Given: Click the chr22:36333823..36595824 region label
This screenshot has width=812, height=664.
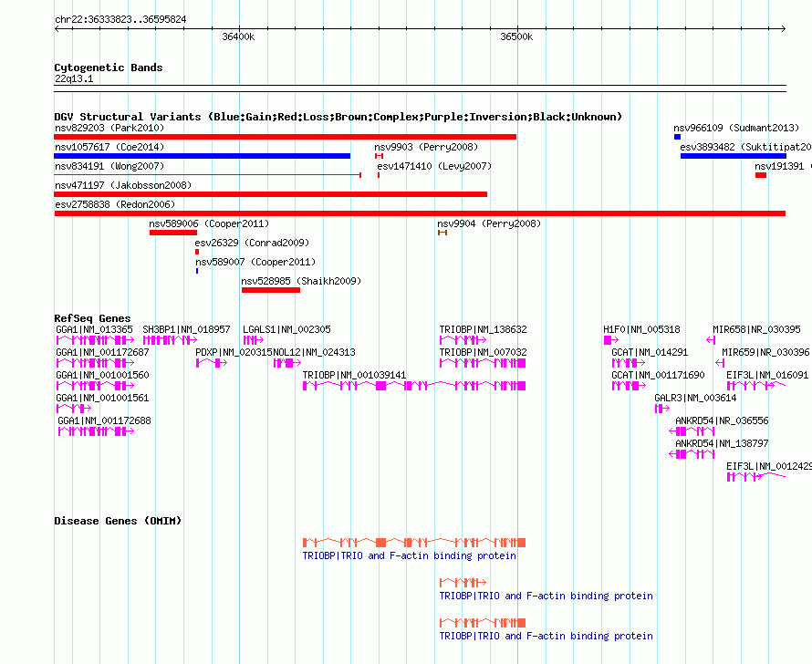Looking at the screenshot, I should (120, 19).
